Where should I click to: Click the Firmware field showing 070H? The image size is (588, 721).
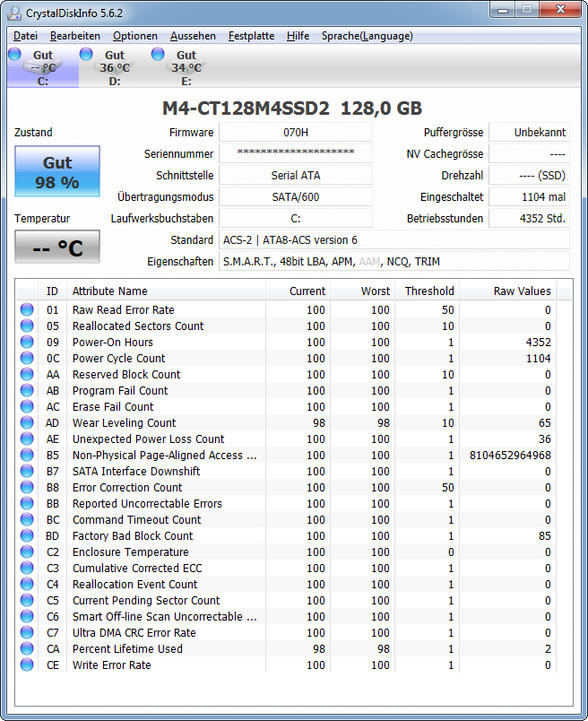296,132
